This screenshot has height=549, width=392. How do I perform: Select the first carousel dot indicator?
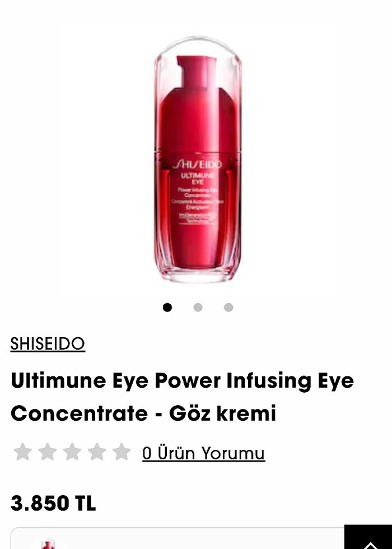pyautogui.click(x=167, y=307)
